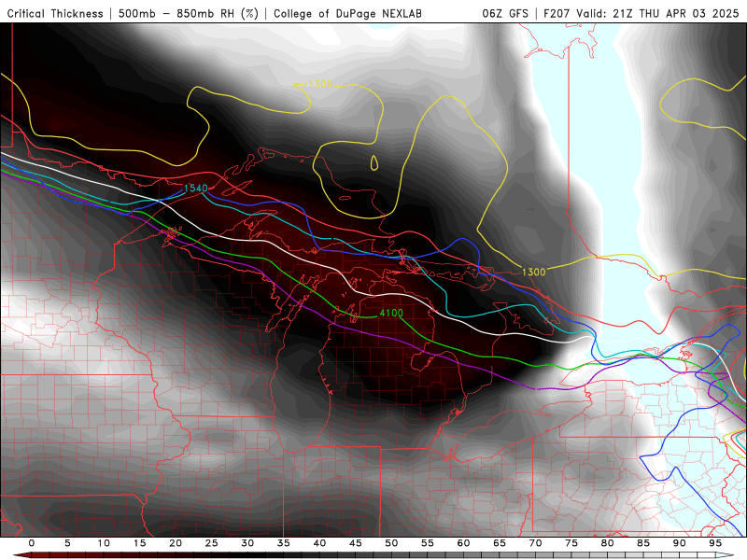Viewport: 747px width, 560px height.
Task: Click the "0" value on the color scale
Action: click(32, 543)
